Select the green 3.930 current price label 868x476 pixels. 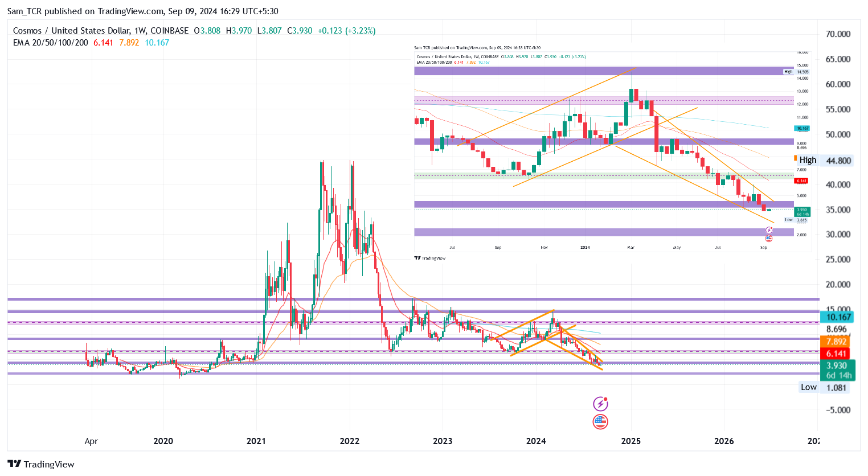pyautogui.click(x=837, y=370)
